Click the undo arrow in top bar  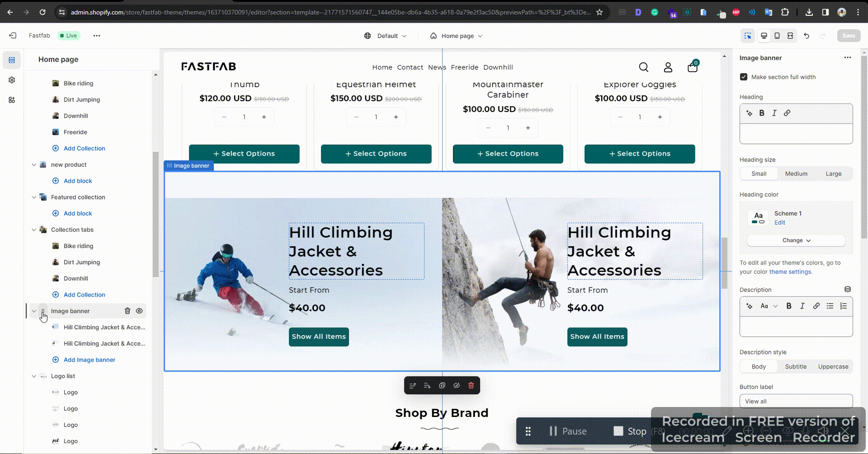coord(807,36)
